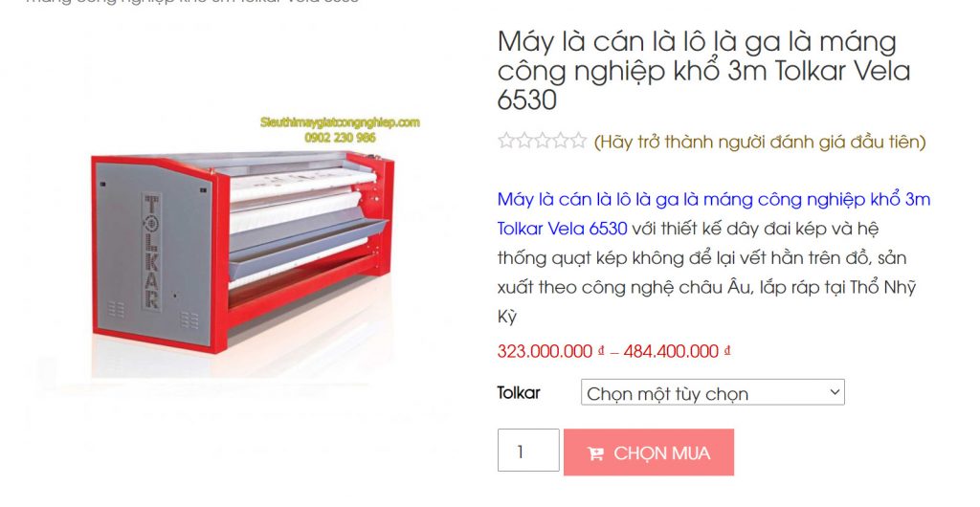The height and width of the screenshot is (507, 980).
Task: Open the 'Chọn một tùy chọn' dropdown
Action: [712, 393]
